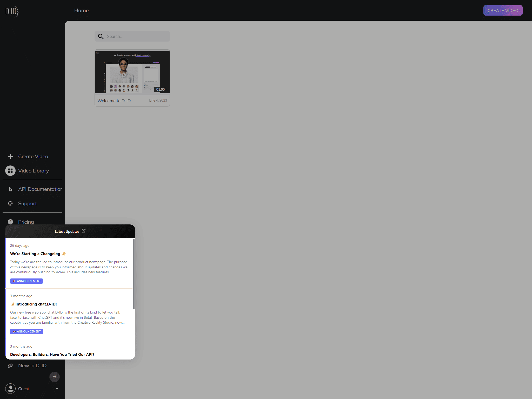This screenshot has width=532, height=399.
Task: Click the Support lifebuoy icon
Action: click(x=10, y=203)
